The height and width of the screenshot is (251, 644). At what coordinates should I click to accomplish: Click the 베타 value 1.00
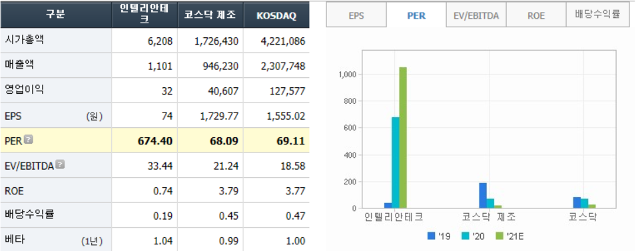click(x=296, y=241)
